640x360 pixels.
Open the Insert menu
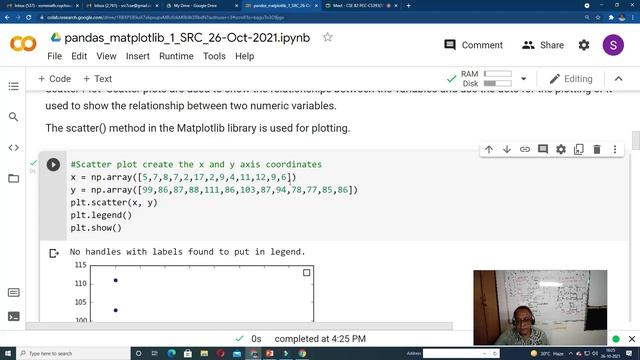tap(138, 56)
